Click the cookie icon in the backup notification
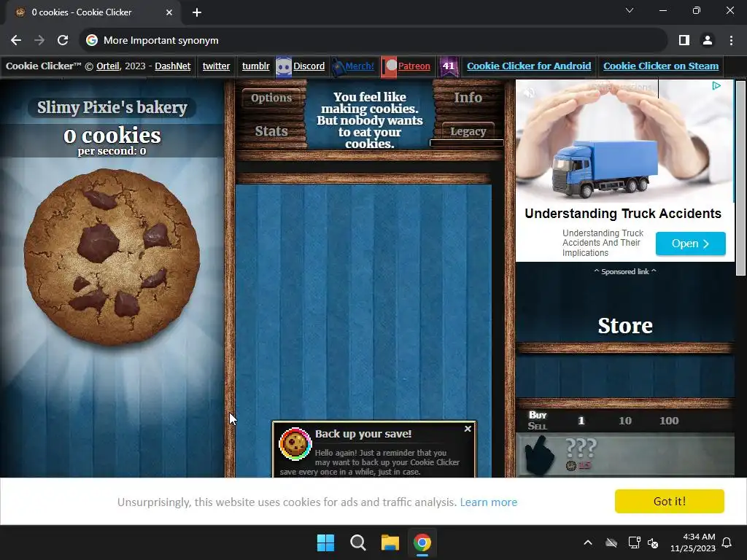The image size is (747, 560). pyautogui.click(x=295, y=443)
